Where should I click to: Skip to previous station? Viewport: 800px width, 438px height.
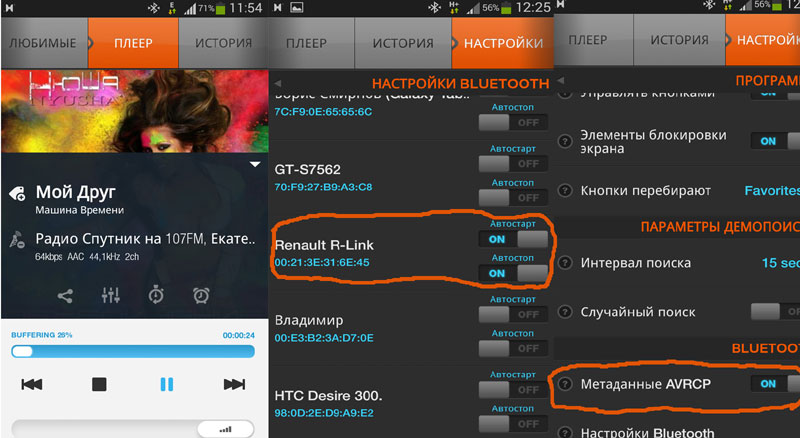(32, 384)
